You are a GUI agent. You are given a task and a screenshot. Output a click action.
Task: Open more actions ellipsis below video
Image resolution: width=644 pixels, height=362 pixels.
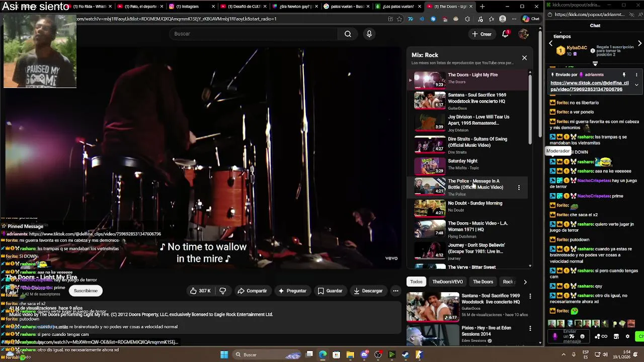[x=395, y=291]
